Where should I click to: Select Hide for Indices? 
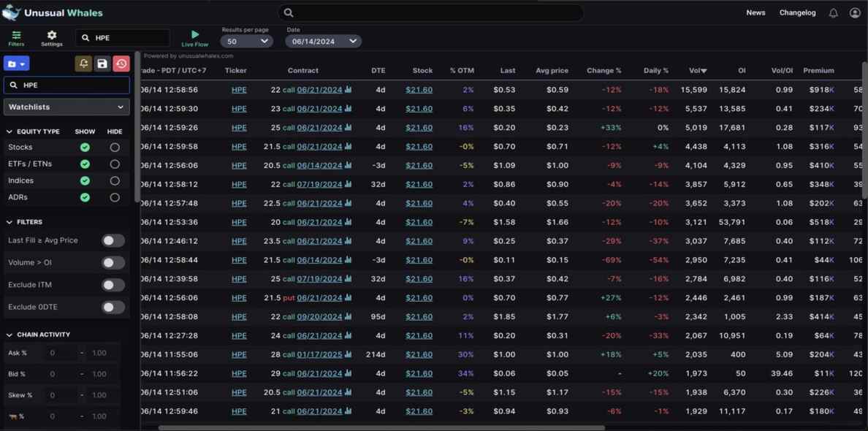(115, 180)
